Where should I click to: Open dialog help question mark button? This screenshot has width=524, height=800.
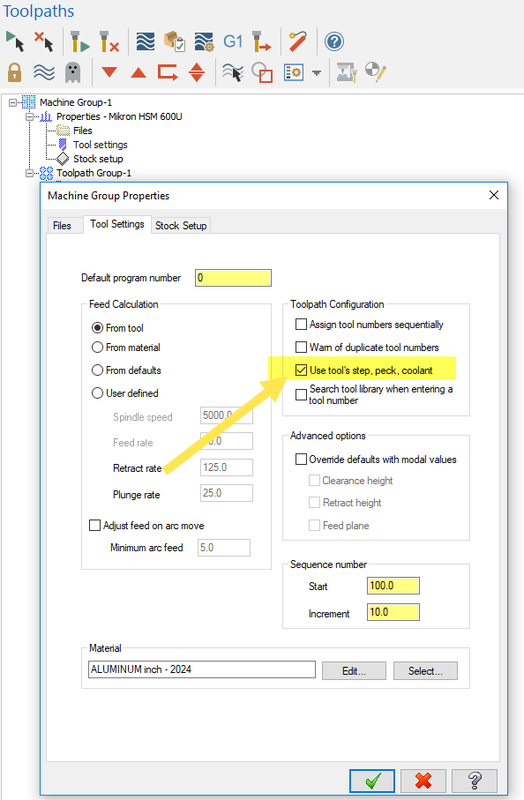click(x=475, y=781)
